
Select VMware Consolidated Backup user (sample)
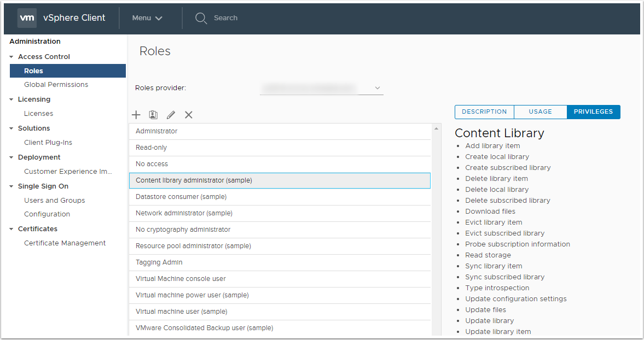(x=280, y=328)
